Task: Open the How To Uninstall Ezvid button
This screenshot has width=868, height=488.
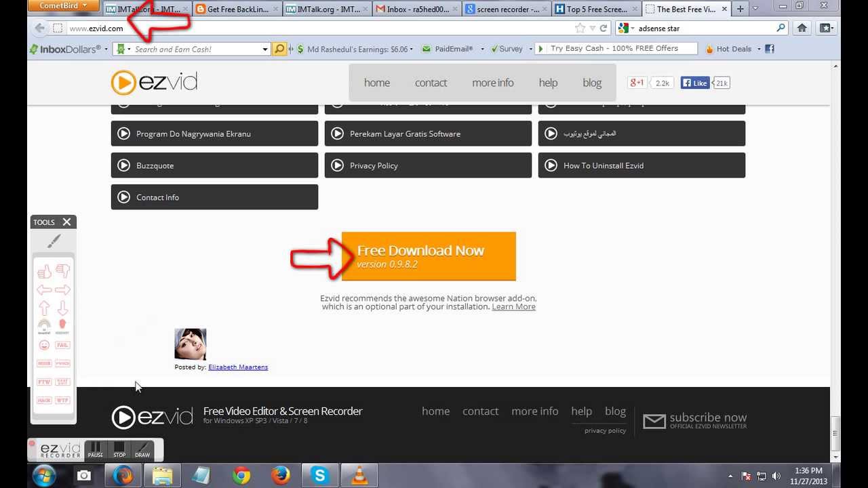Action: tap(642, 165)
